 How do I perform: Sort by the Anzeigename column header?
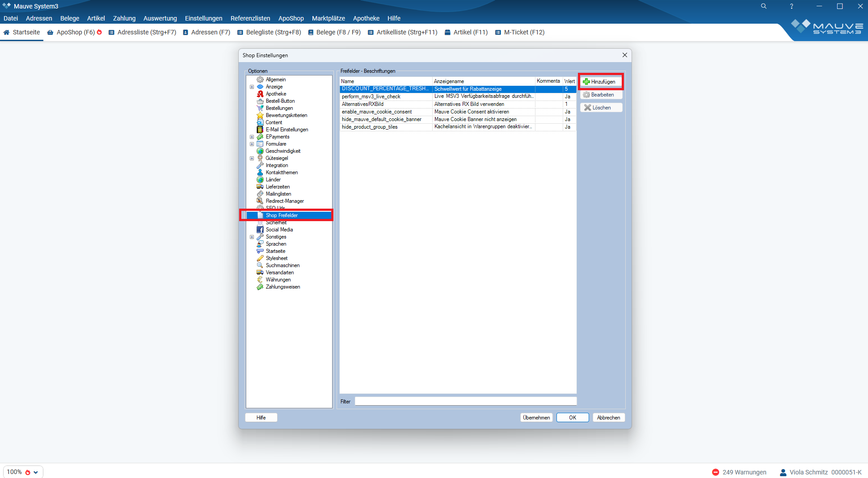484,81
